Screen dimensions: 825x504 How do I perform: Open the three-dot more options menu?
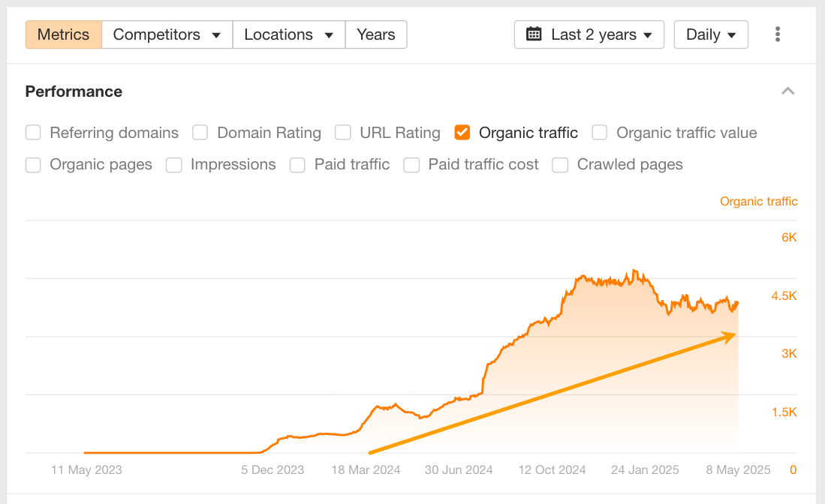(778, 34)
